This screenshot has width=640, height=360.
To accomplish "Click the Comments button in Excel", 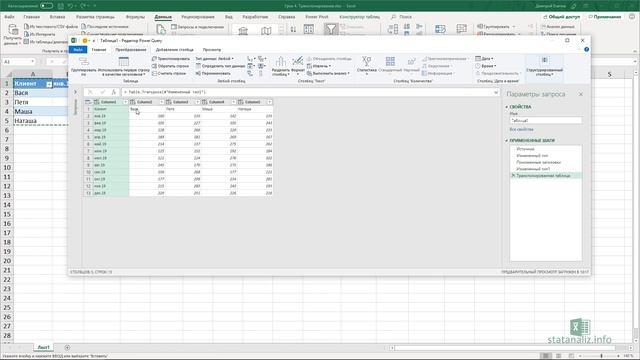I will 604,17.
